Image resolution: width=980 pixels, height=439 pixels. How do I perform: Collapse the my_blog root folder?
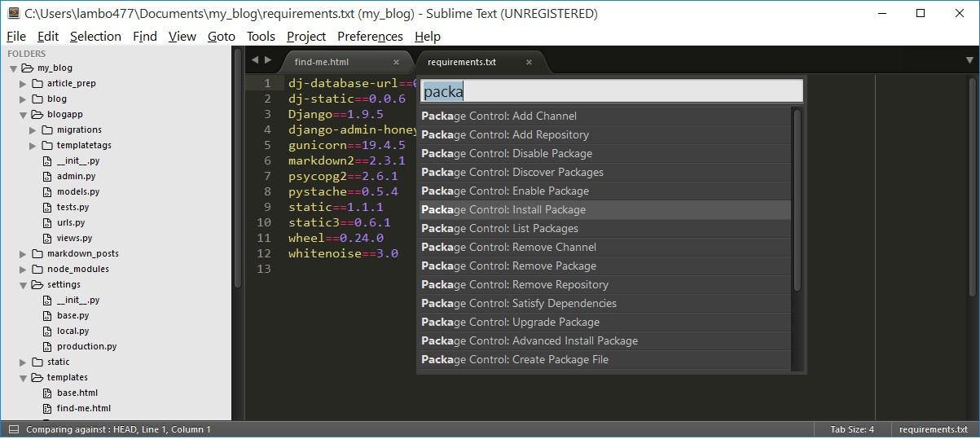pos(13,68)
